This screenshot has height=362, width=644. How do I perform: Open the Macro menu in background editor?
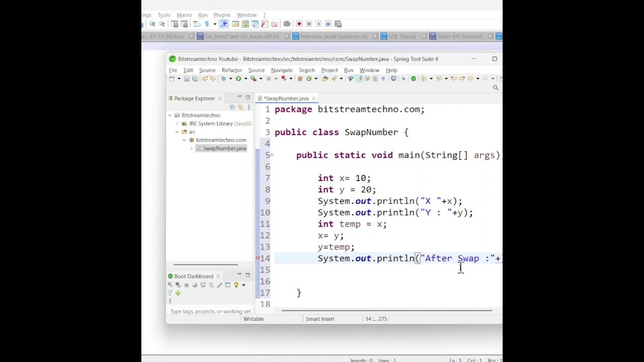tap(184, 15)
